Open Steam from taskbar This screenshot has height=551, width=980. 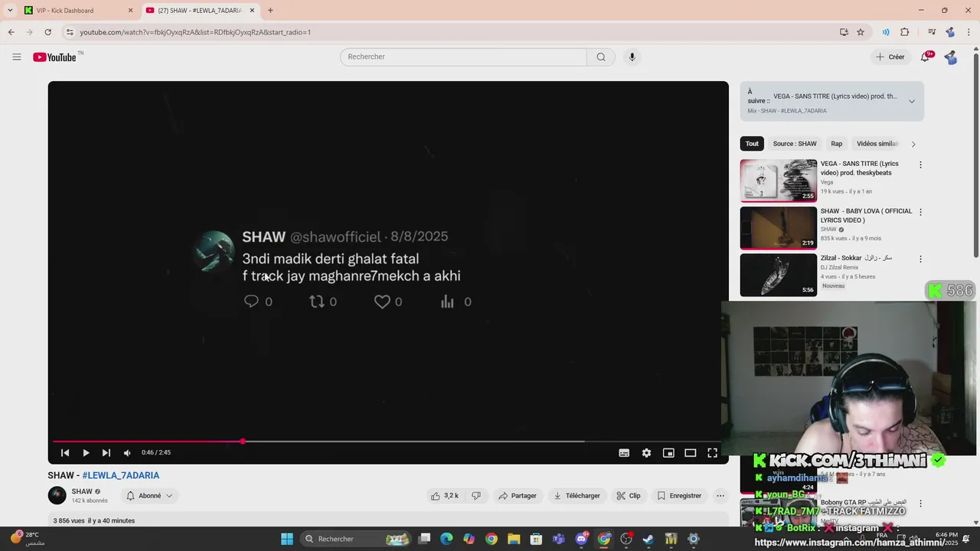[648, 539]
